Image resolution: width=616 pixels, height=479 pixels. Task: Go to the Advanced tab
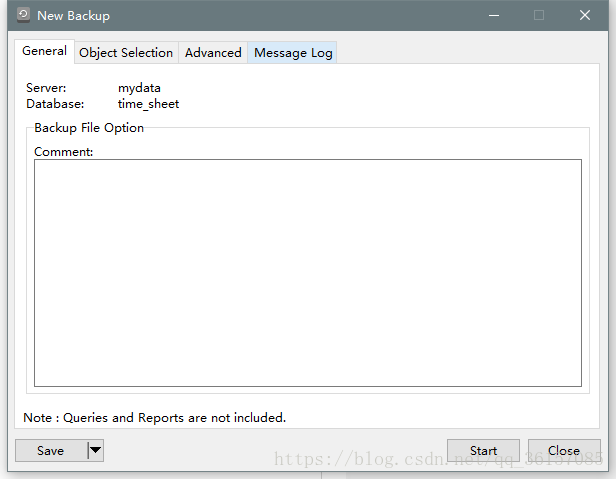pyautogui.click(x=213, y=52)
